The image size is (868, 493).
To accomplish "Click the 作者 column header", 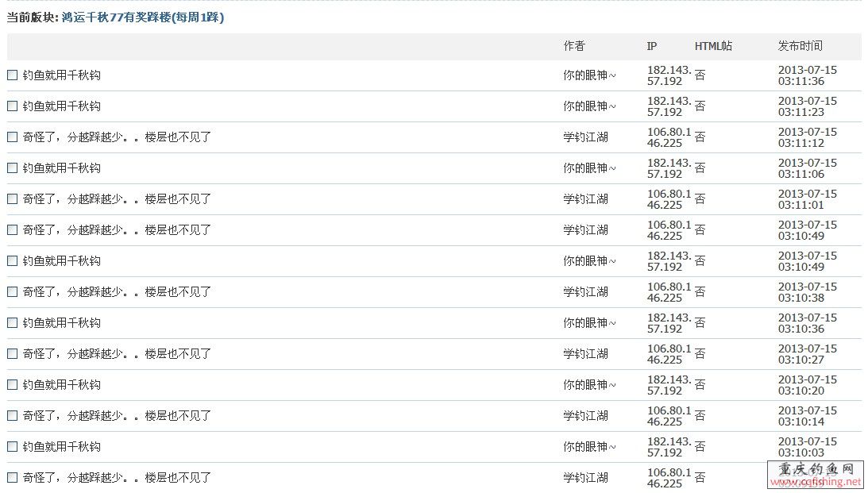I will point(574,46).
